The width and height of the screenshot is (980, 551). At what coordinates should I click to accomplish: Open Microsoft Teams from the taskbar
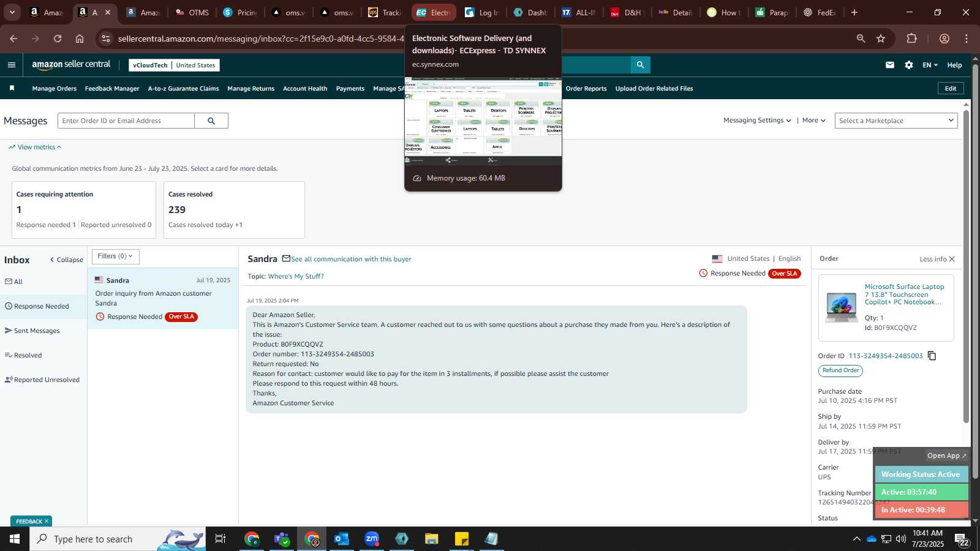point(282,539)
